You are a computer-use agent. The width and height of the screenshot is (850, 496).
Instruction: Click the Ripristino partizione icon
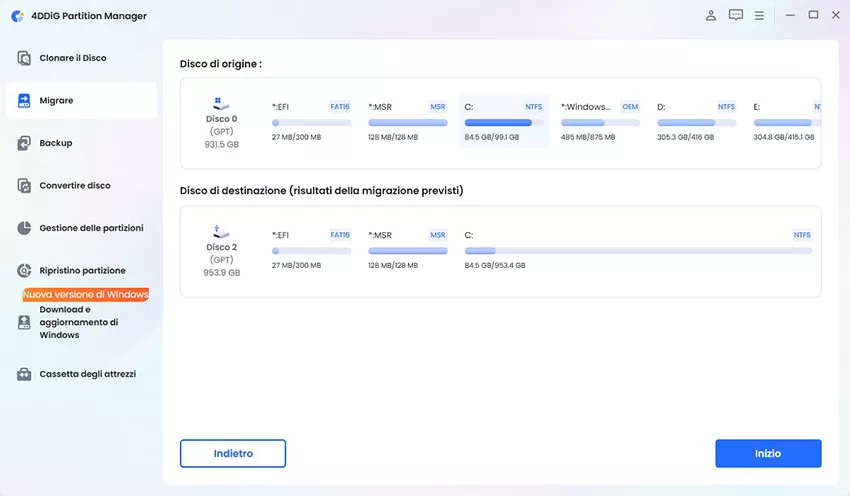pos(24,271)
